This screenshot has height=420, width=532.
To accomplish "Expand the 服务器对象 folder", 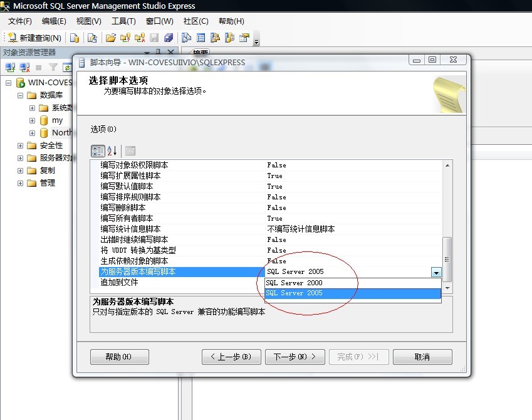I will click(20, 158).
